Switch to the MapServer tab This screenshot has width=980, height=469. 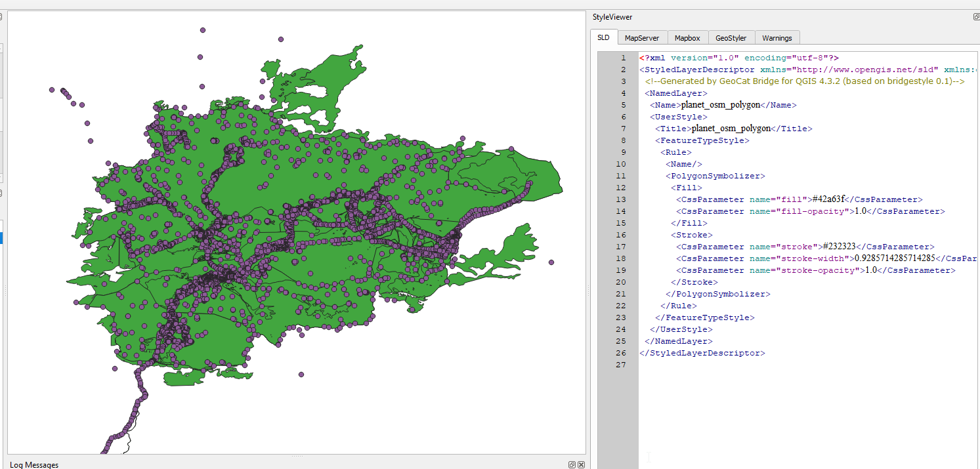coord(642,37)
